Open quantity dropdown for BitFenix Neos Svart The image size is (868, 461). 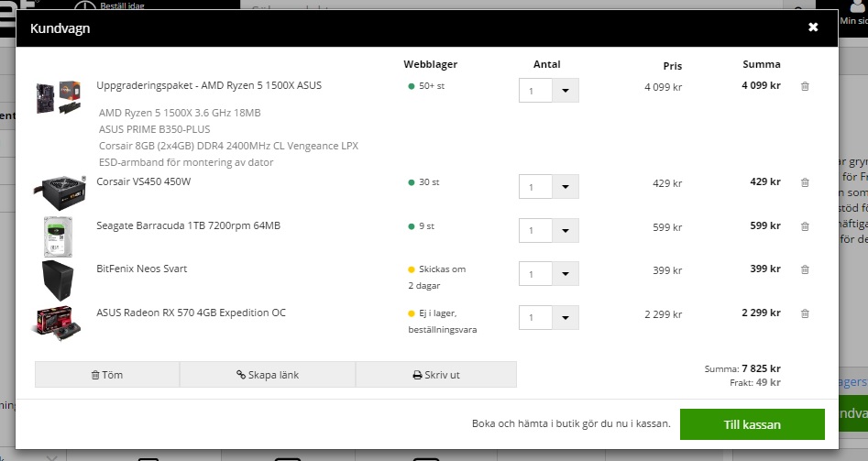tap(566, 274)
